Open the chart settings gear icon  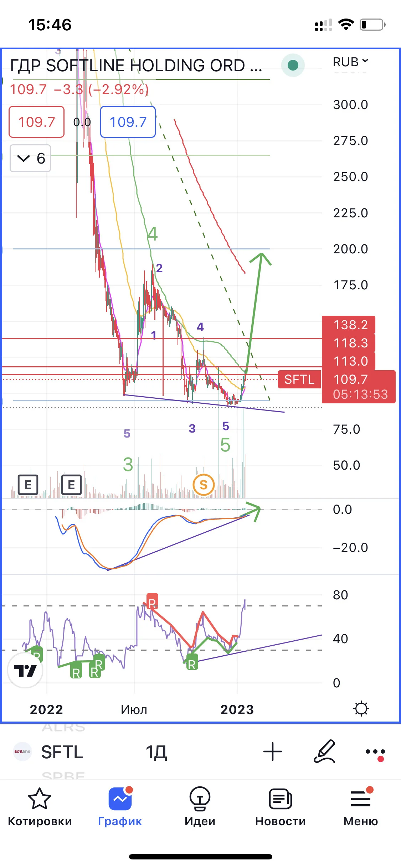361,708
